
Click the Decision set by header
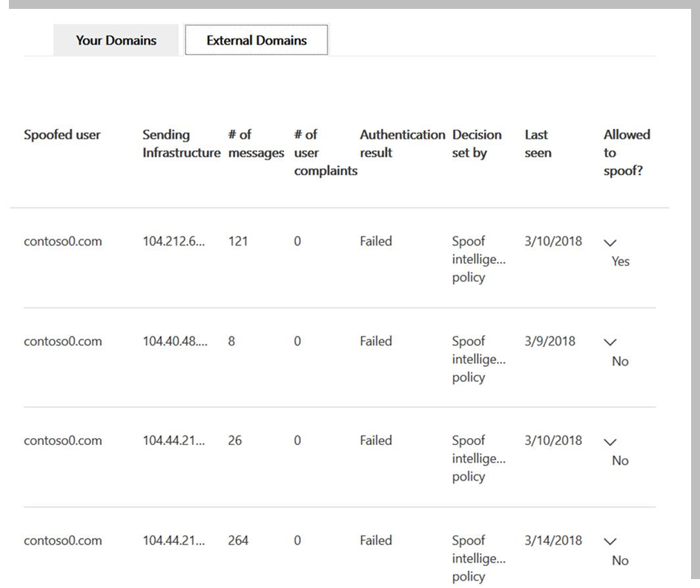click(x=476, y=144)
